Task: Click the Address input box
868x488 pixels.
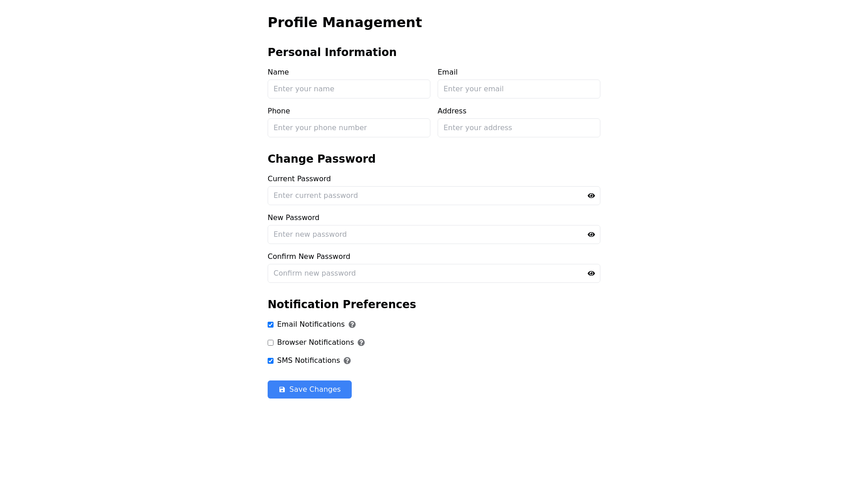Action: 519,128
